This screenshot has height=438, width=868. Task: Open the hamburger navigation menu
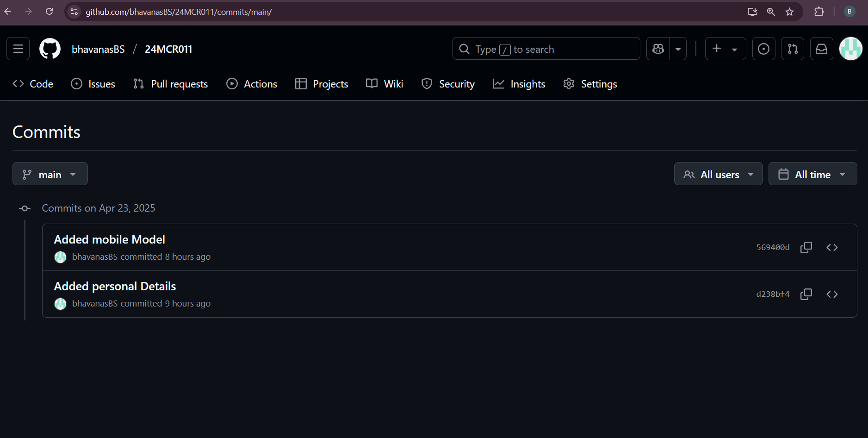pyautogui.click(x=18, y=49)
